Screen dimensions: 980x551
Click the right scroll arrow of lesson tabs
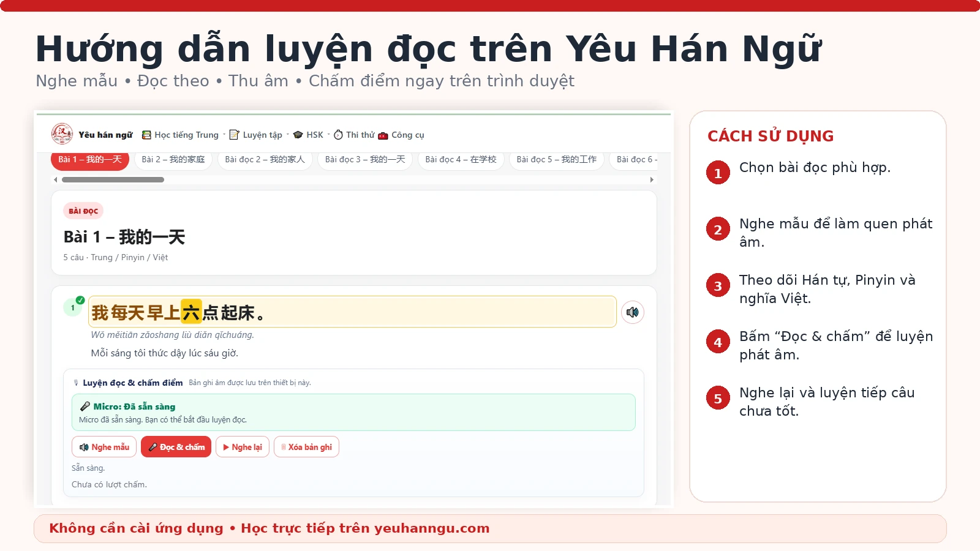[x=652, y=179]
